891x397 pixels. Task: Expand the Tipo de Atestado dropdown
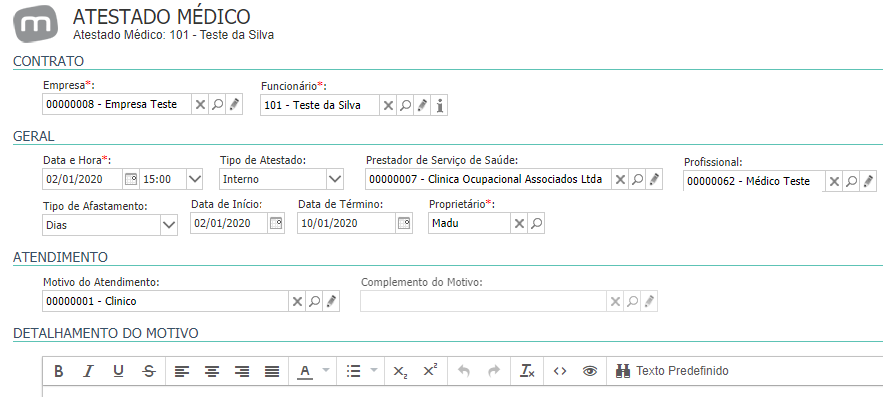(335, 179)
